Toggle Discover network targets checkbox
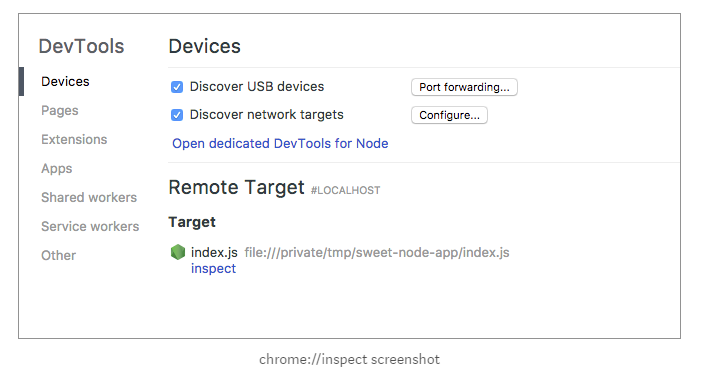 click(177, 115)
